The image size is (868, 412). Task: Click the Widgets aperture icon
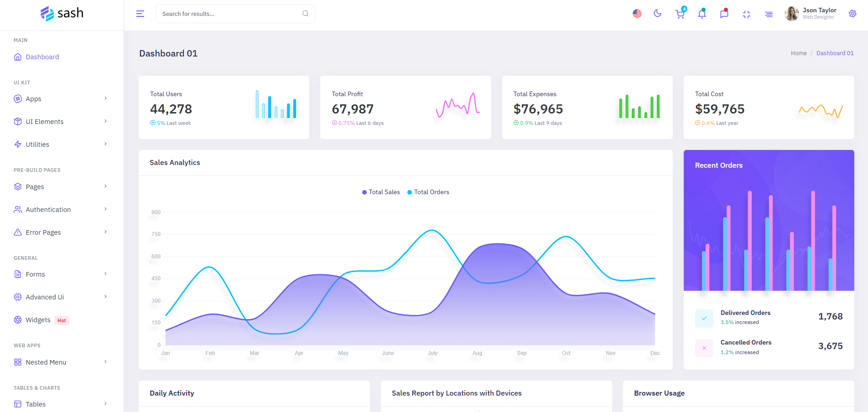[x=18, y=320]
